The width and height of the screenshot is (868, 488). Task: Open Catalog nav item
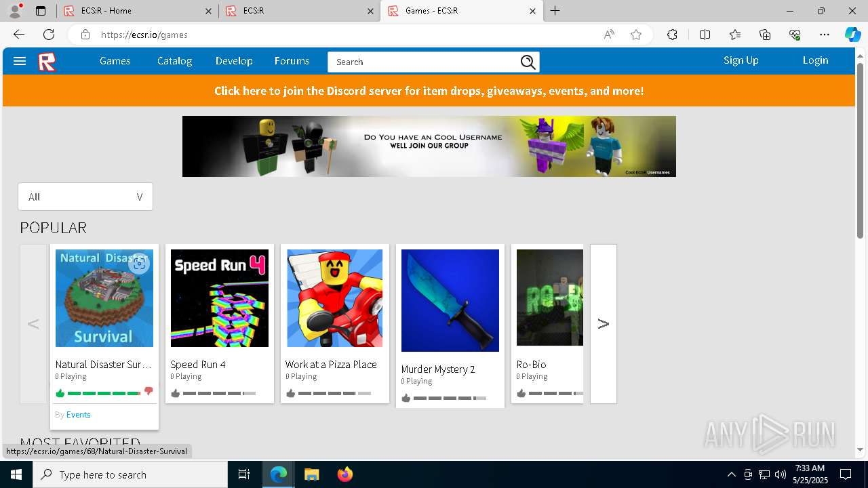175,61
